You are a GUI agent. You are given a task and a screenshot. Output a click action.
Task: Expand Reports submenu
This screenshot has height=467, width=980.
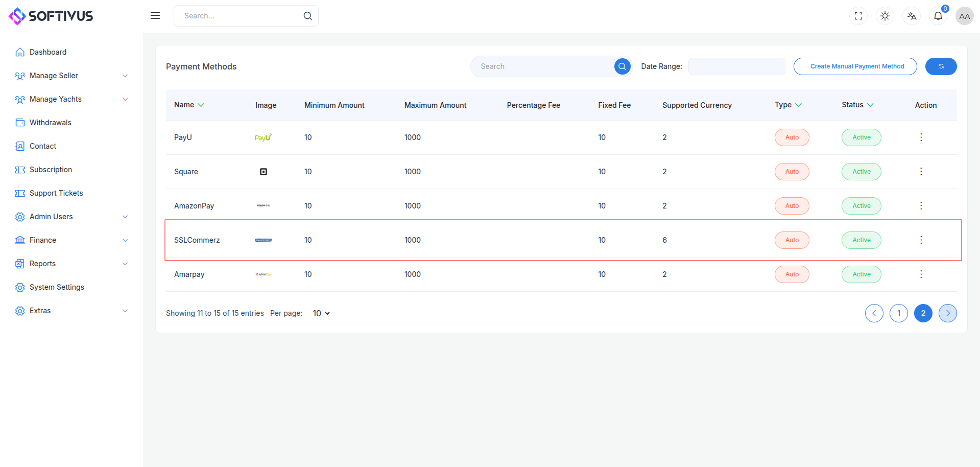[x=71, y=264]
